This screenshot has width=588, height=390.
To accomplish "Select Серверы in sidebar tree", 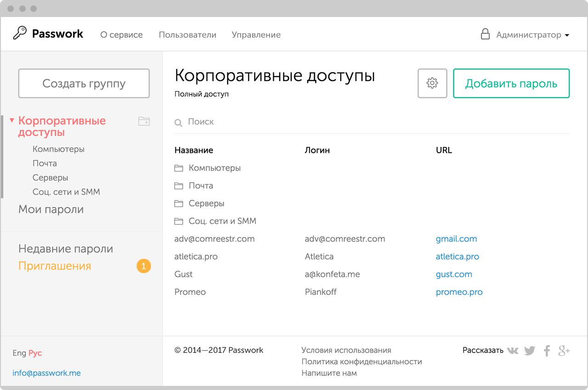I will (x=51, y=178).
